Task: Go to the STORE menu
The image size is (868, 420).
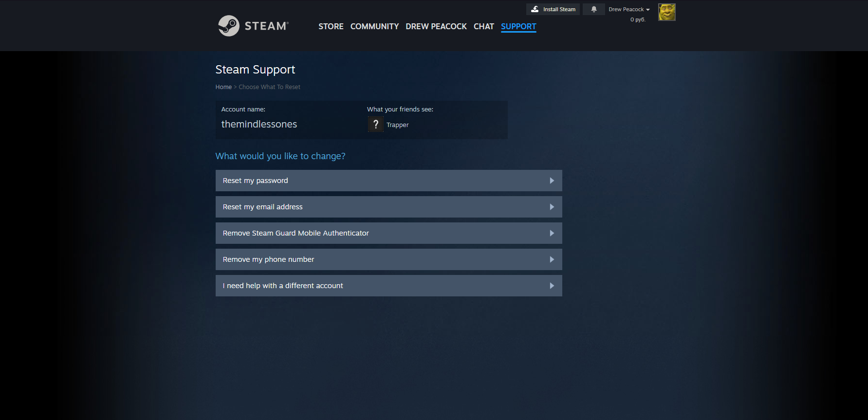Action: click(331, 26)
